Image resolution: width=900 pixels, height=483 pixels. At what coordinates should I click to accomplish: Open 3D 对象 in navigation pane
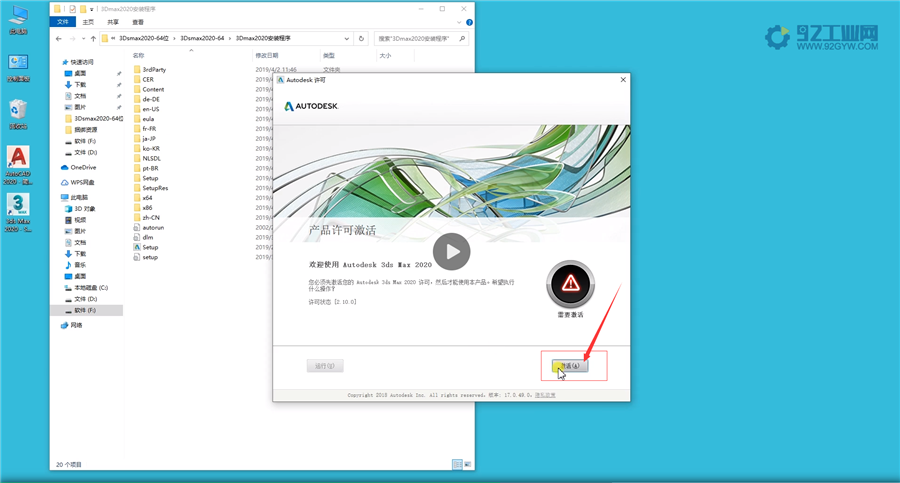click(x=80, y=208)
